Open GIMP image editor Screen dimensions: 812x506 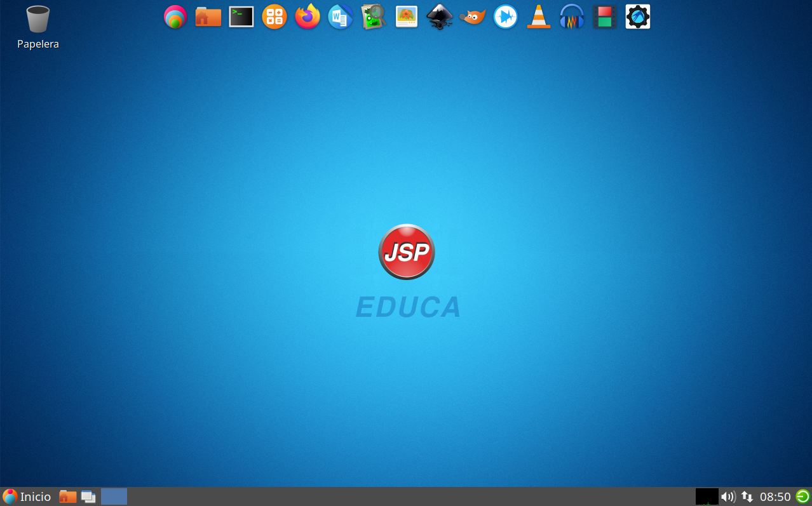473,17
